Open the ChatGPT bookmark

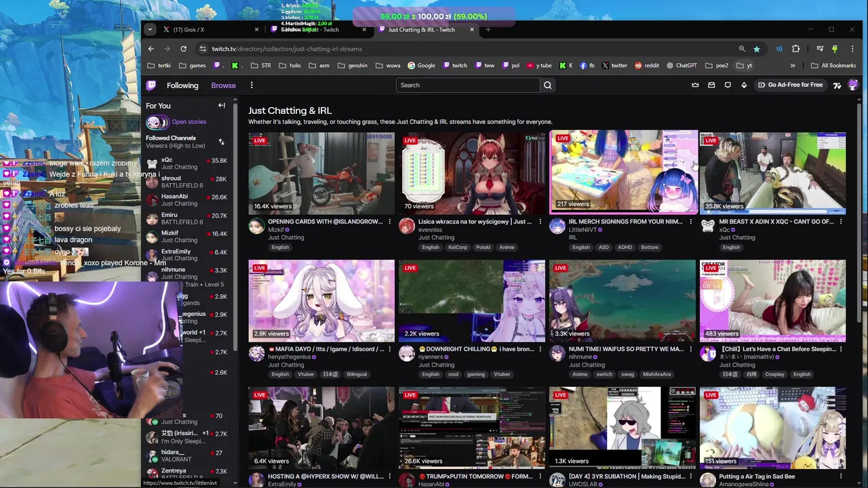coord(682,66)
